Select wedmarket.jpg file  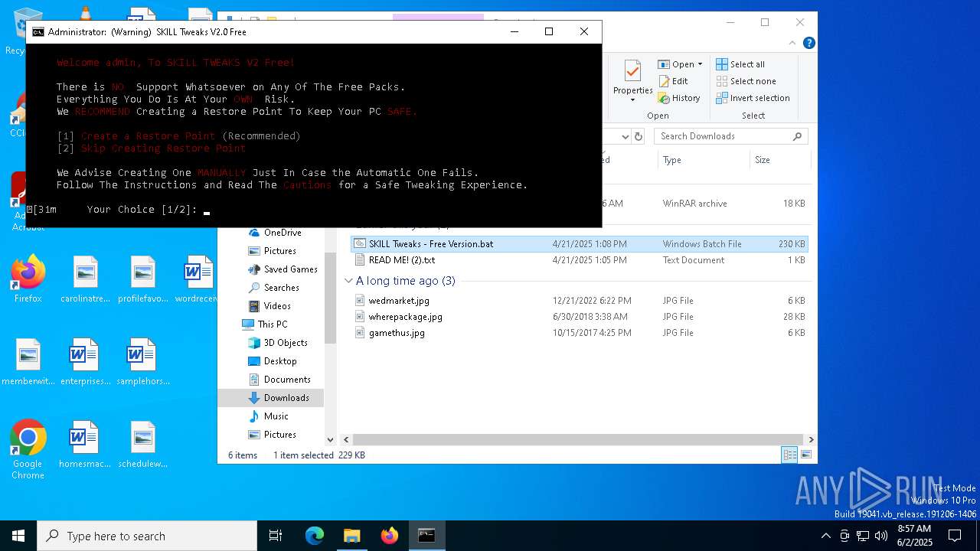(580, 301)
